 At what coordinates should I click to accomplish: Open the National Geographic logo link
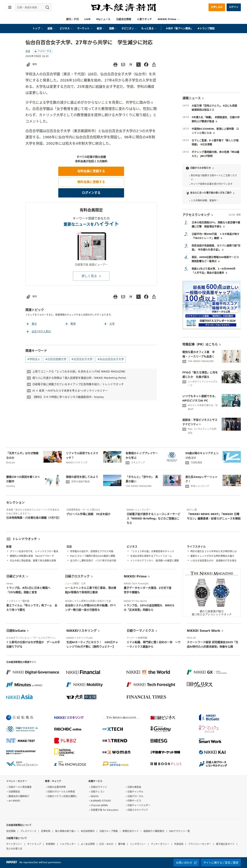(64, 752)
